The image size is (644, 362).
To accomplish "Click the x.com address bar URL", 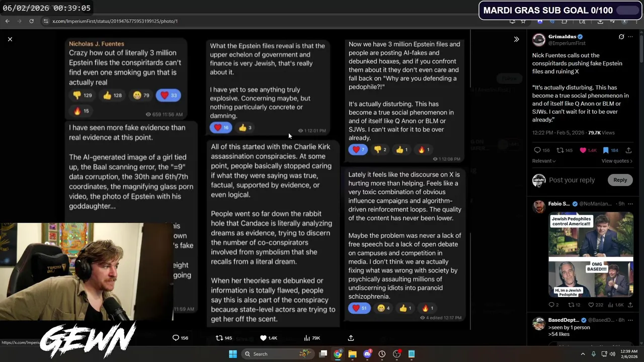I will pyautogui.click(x=115, y=21).
